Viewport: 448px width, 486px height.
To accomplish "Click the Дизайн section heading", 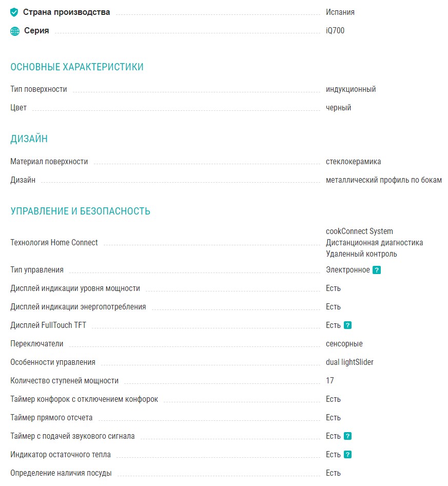I will pyautogui.click(x=29, y=139).
